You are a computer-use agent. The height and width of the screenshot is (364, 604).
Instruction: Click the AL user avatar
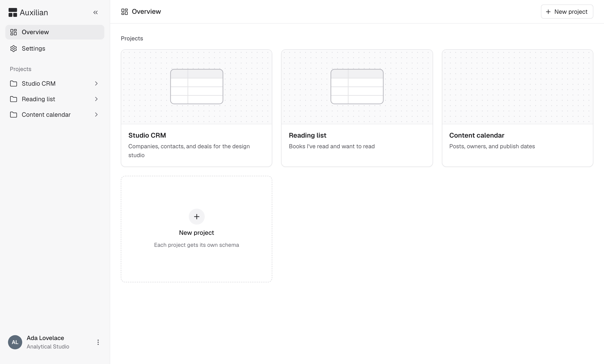(15, 342)
